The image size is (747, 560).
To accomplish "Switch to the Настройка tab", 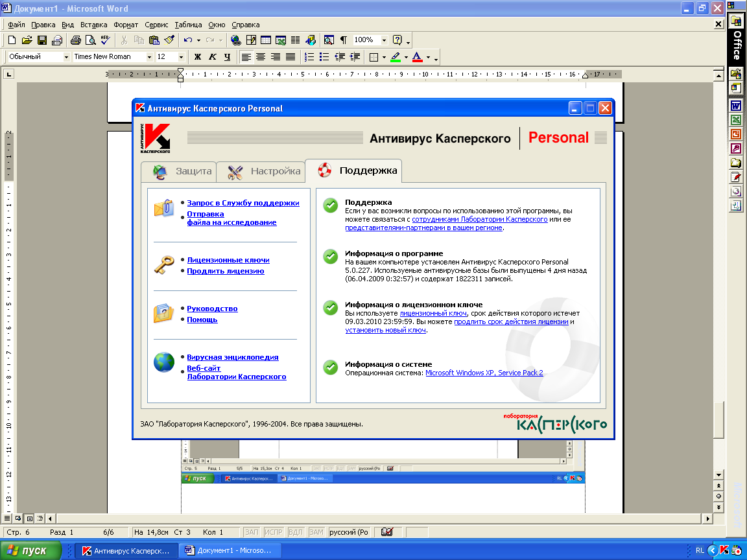I will pyautogui.click(x=261, y=171).
